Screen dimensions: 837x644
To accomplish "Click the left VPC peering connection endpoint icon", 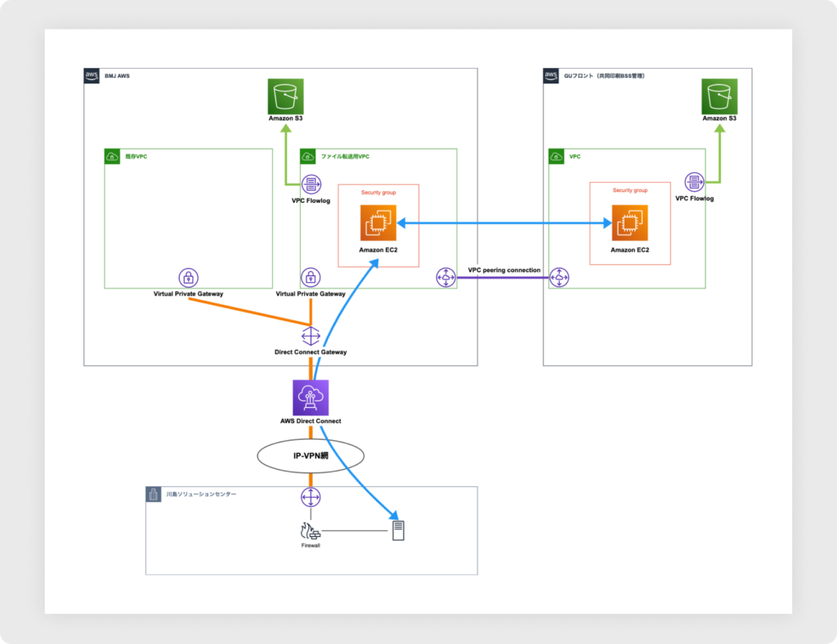I will (x=445, y=278).
